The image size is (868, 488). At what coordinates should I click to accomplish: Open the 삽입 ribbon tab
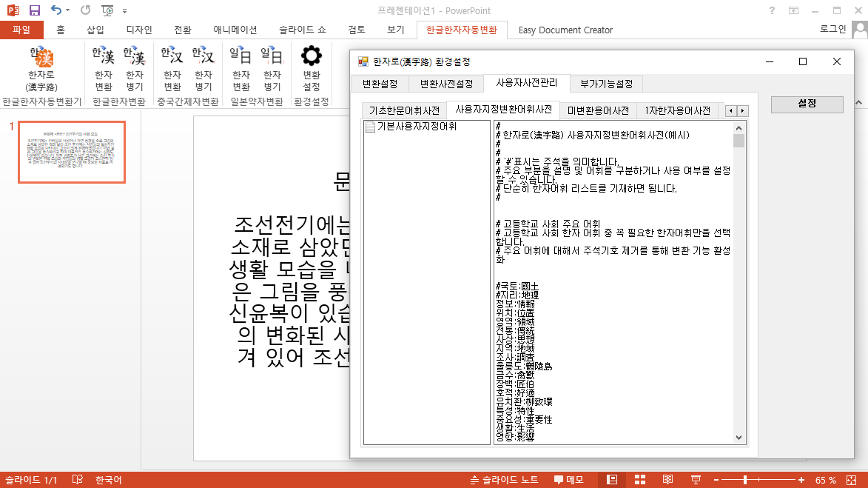point(95,30)
